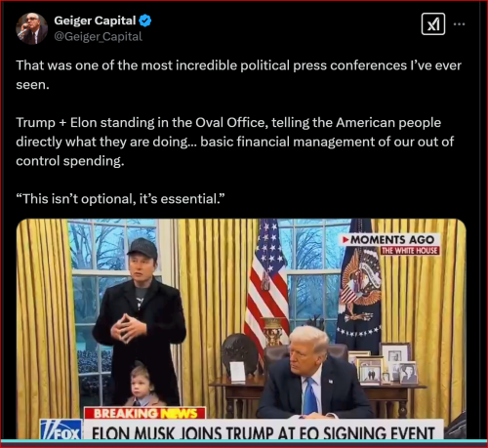Click the American flag in the video
The height and width of the screenshot is (448, 488).
coord(266,286)
